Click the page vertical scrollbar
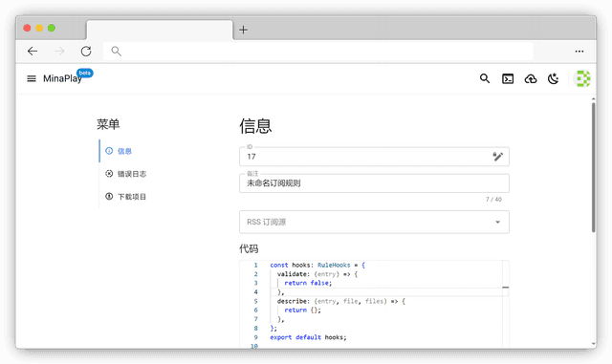Image resolution: width=612 pixels, height=364 pixels. (x=593, y=167)
